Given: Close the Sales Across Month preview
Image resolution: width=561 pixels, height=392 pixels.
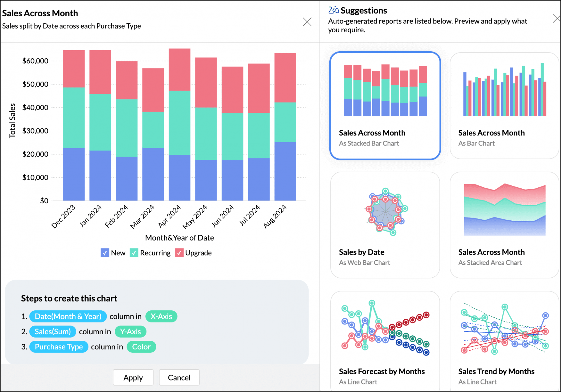Looking at the screenshot, I should click(x=307, y=22).
